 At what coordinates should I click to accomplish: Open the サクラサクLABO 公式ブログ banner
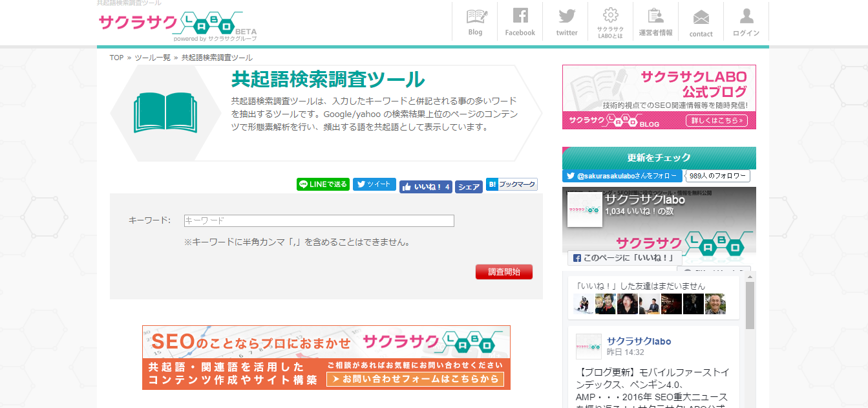click(659, 97)
